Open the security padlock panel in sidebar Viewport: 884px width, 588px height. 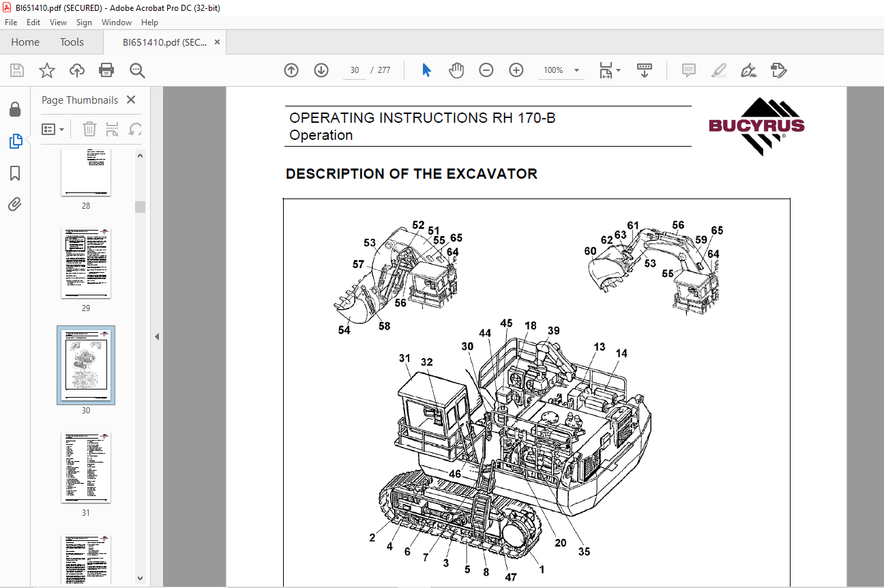15,109
